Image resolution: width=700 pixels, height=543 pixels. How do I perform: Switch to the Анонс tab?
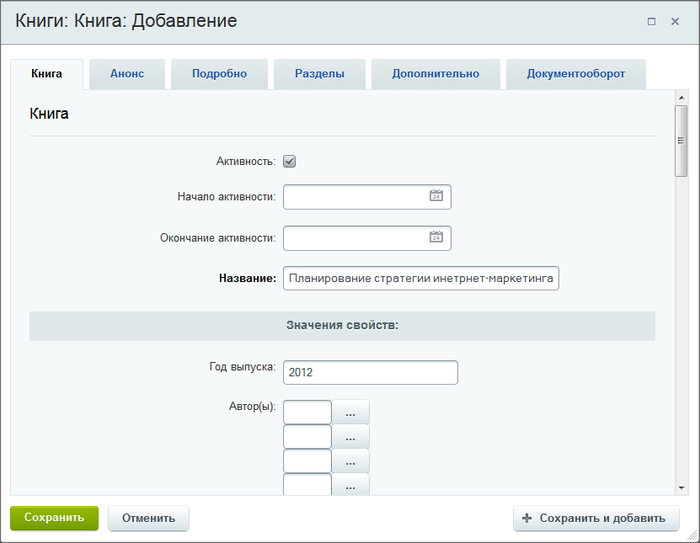click(x=127, y=74)
